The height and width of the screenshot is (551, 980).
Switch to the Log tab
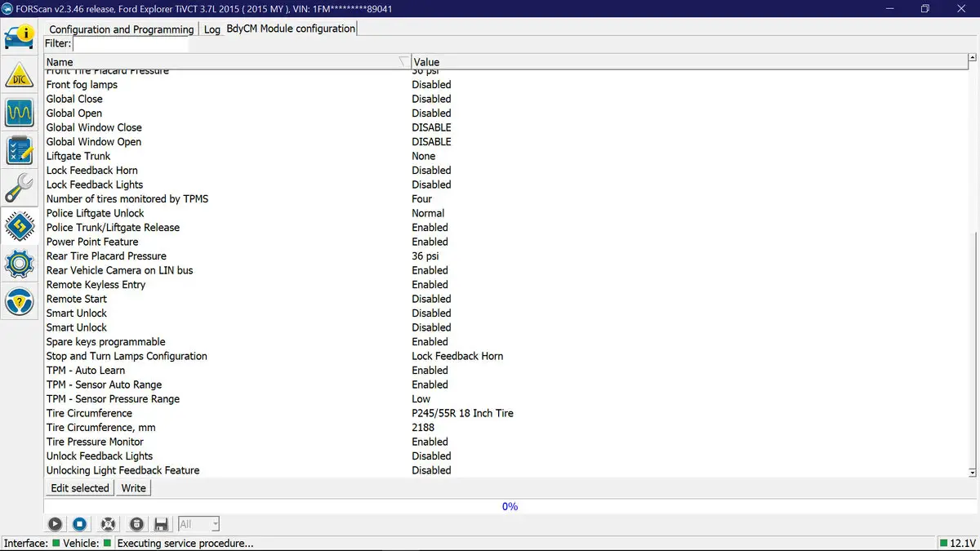click(x=212, y=29)
